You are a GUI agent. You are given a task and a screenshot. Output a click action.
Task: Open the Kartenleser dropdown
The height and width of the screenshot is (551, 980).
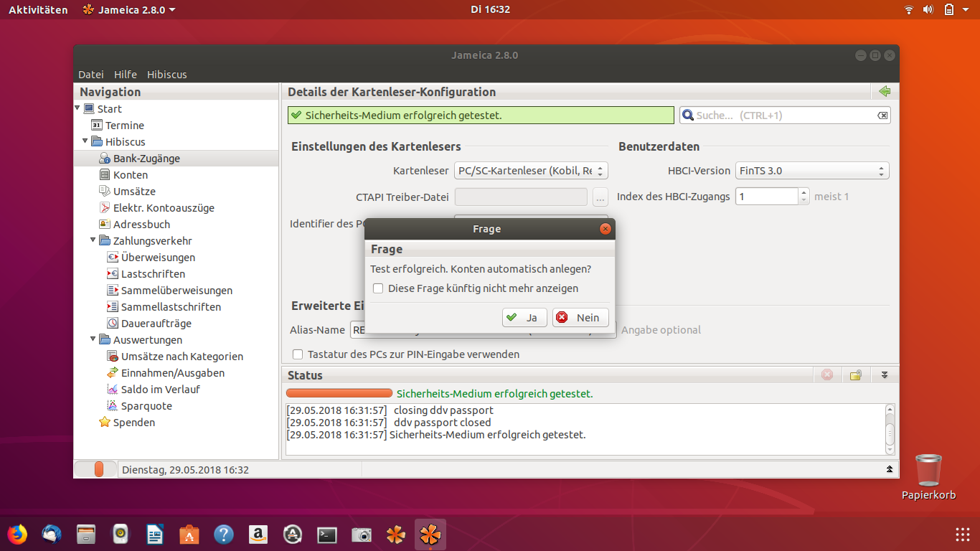(x=531, y=171)
